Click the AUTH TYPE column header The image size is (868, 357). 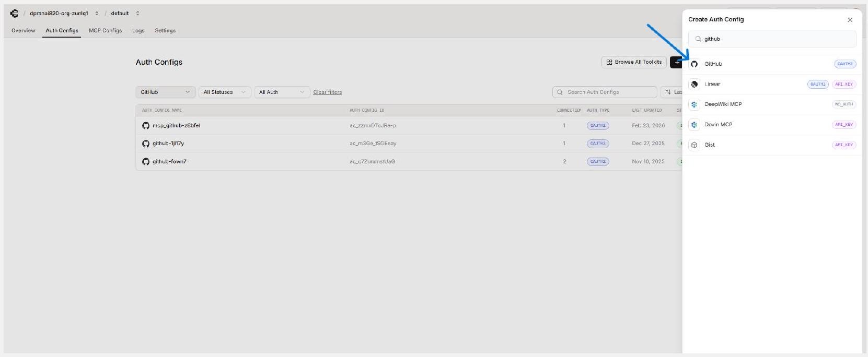[598, 110]
